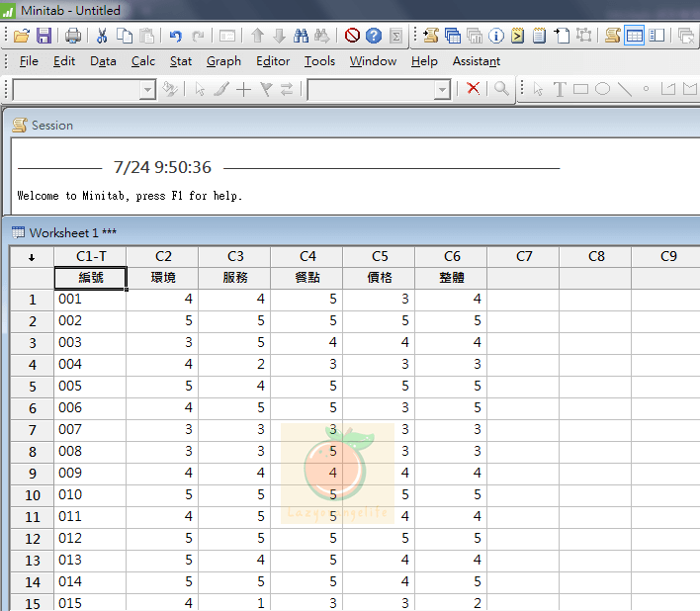Click the worksheet data-entry direction arrow
The image size is (700, 611).
(32, 257)
